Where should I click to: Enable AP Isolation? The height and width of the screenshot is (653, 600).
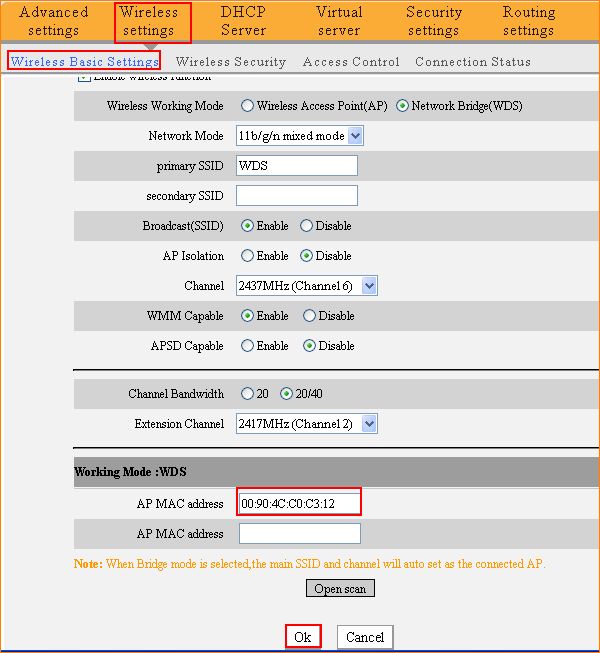tap(247, 256)
